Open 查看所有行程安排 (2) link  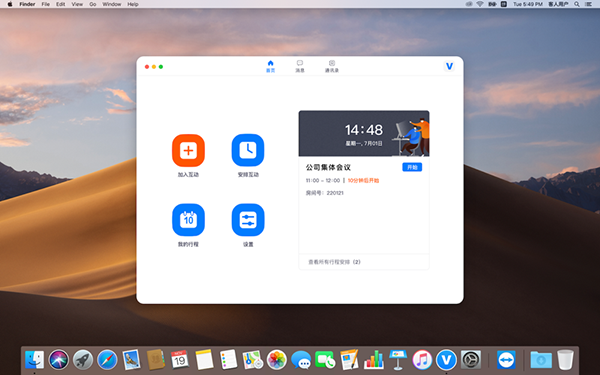(x=334, y=262)
